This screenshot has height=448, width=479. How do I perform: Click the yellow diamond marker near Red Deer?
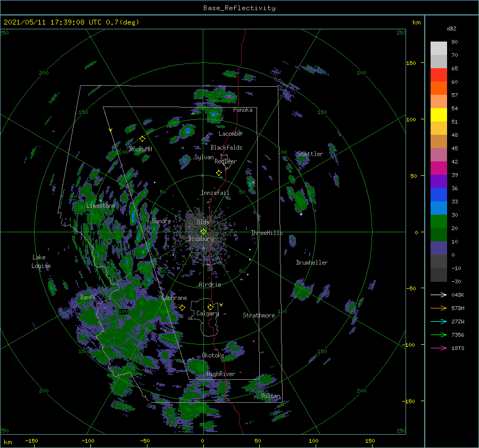(x=219, y=173)
